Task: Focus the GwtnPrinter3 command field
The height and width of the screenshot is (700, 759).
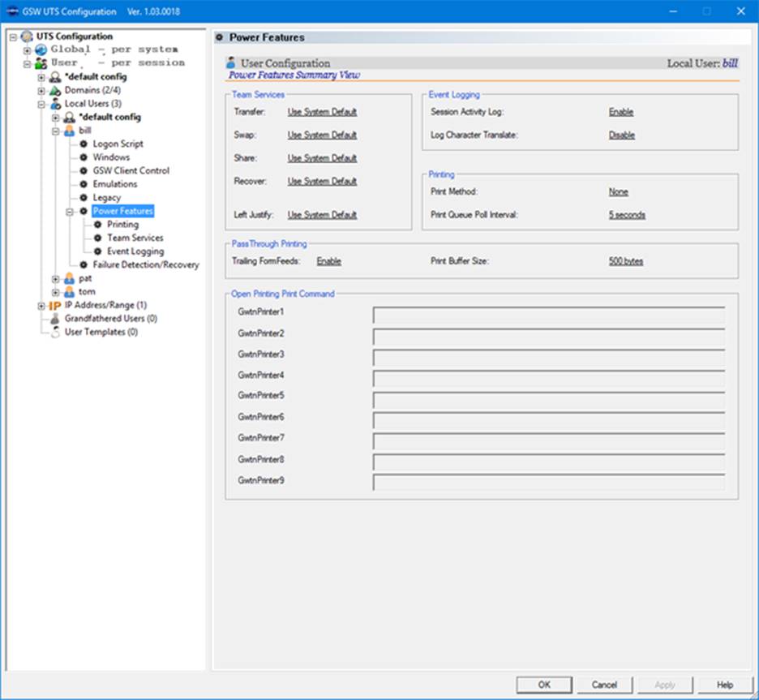Action: (549, 357)
